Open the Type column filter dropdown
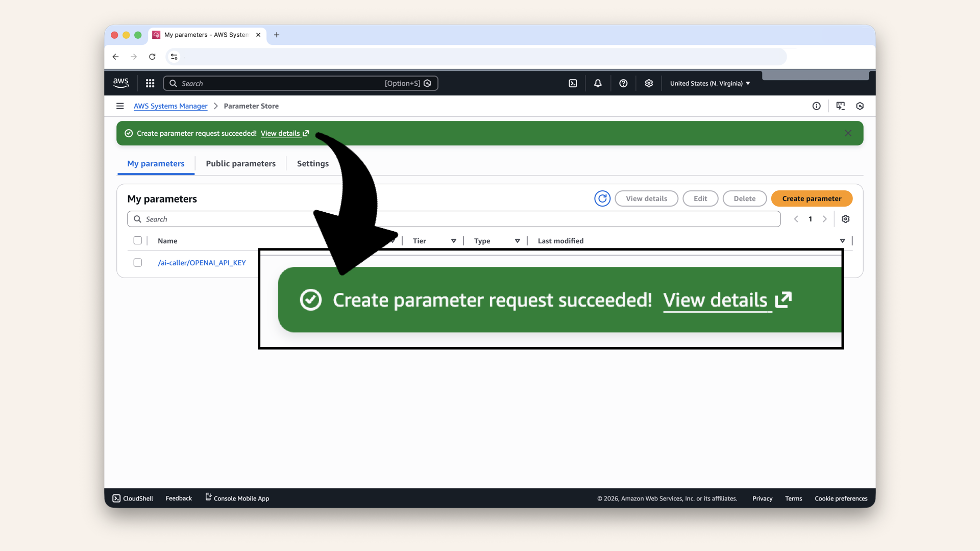The width and height of the screenshot is (980, 551). click(518, 240)
